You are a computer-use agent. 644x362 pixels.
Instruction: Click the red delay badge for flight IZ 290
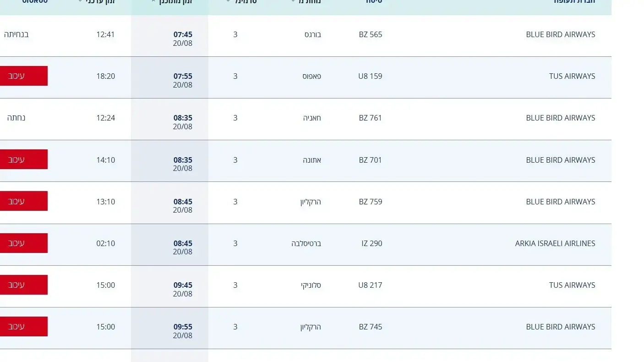pyautogui.click(x=24, y=243)
